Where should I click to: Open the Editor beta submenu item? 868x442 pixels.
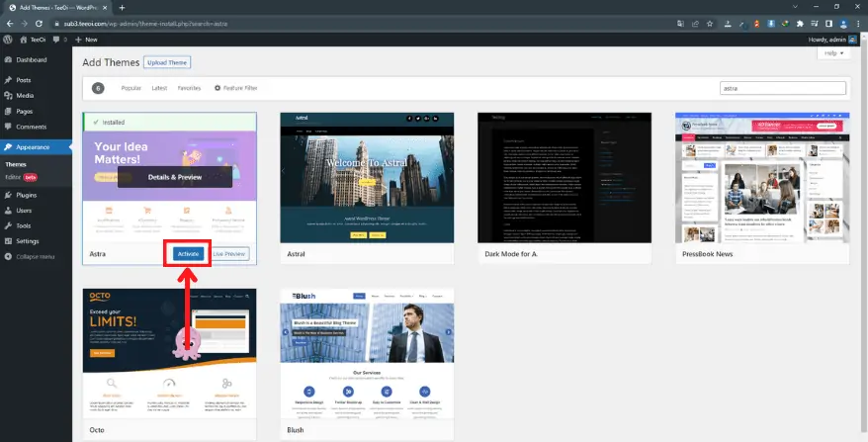21,177
